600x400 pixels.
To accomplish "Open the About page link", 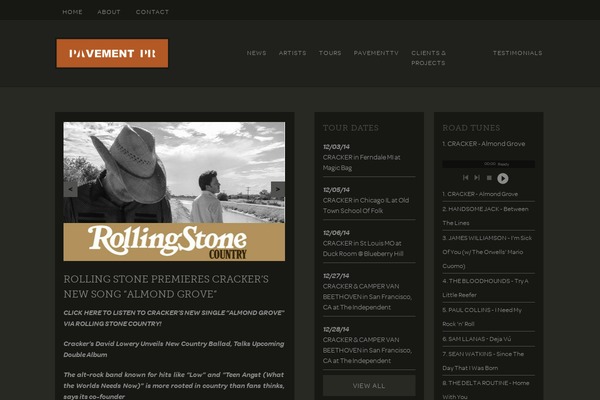I will [109, 12].
